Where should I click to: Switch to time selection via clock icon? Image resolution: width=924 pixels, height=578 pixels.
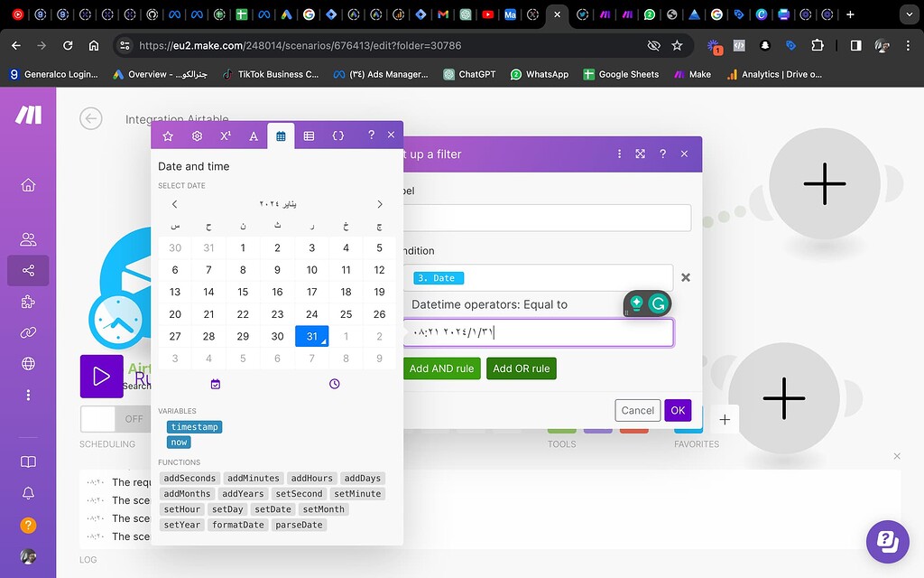click(334, 383)
